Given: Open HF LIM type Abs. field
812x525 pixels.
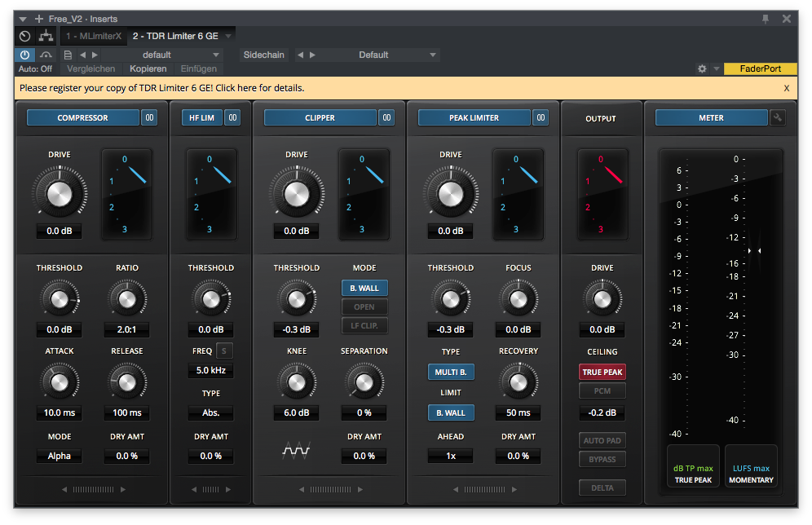Looking at the screenshot, I should 211,412.
